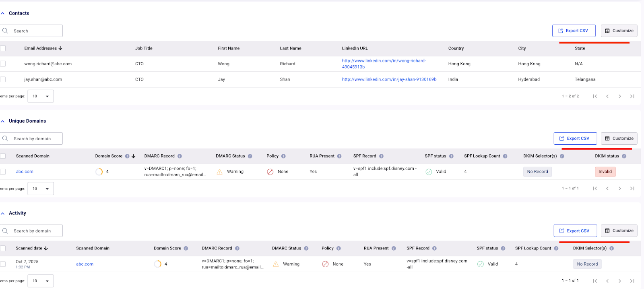Click the domain score ring in Unique Domains row
Screen dimensions: 644x289
pyautogui.click(x=99, y=172)
